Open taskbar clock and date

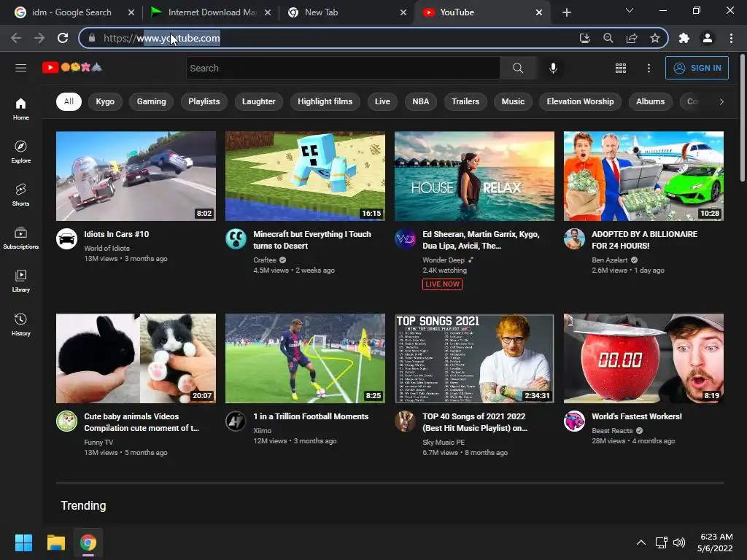[715, 542]
